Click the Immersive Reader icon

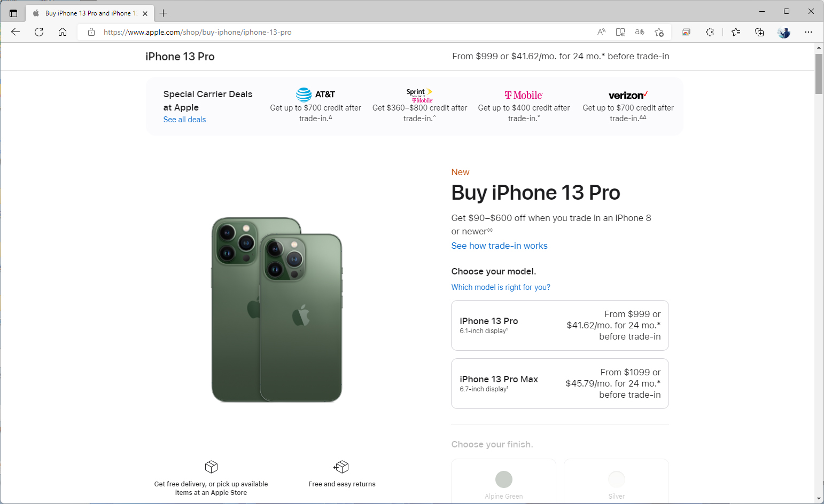tap(620, 32)
